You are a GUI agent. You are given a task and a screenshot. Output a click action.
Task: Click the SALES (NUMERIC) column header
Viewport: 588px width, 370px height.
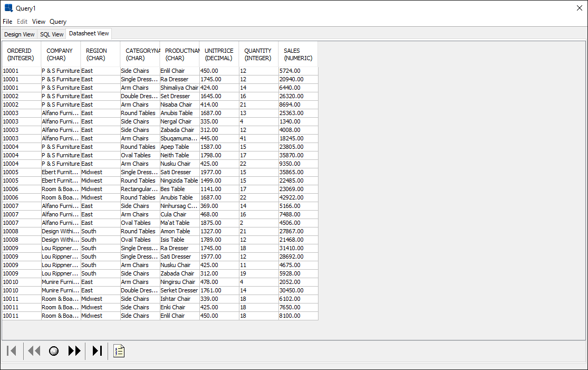pos(298,54)
